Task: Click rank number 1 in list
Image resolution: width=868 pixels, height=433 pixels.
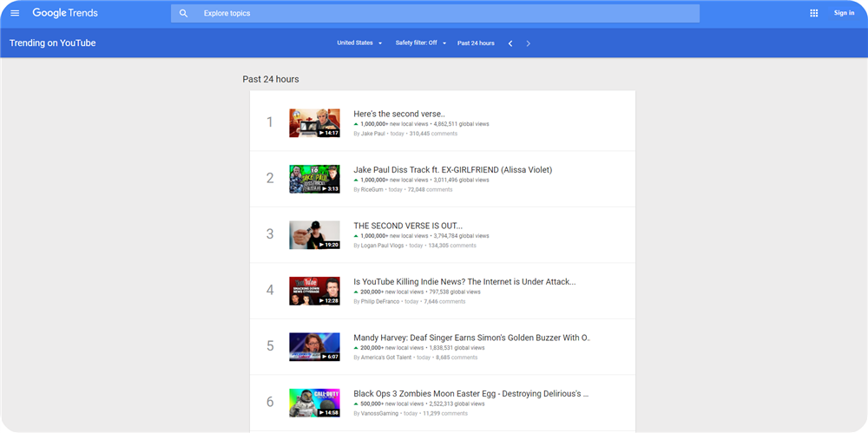Action: click(x=270, y=121)
